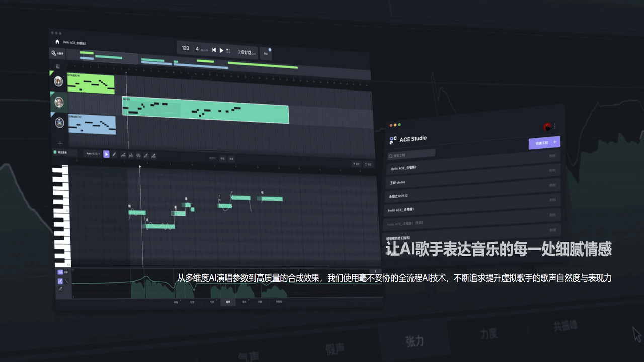Select the vibrato curve drawing tool
Image resolution: width=644 pixels, height=362 pixels.
138,155
